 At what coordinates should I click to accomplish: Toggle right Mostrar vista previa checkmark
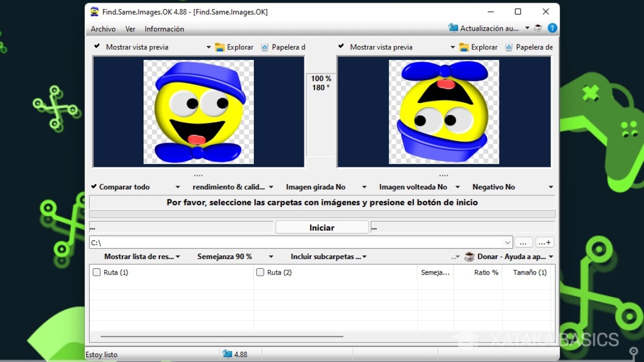pos(341,47)
